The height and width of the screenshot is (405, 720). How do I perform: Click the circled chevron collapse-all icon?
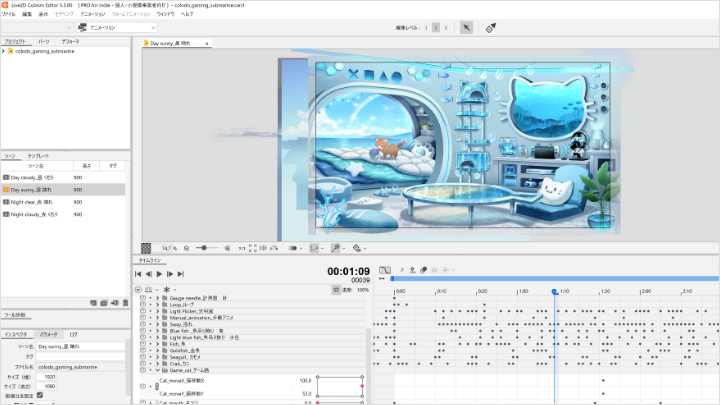tap(138, 290)
